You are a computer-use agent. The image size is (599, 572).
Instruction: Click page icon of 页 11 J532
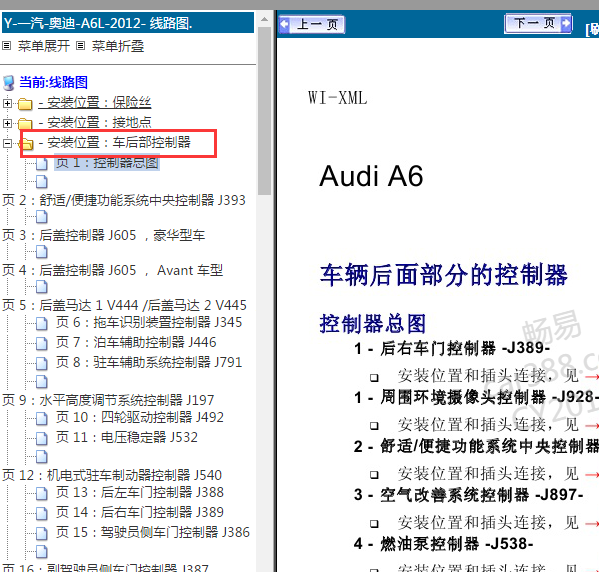(x=42, y=438)
